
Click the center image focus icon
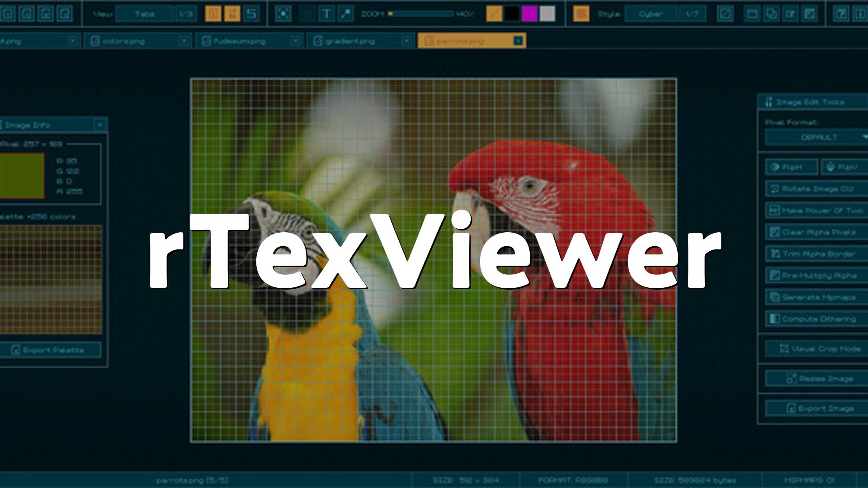click(x=283, y=14)
